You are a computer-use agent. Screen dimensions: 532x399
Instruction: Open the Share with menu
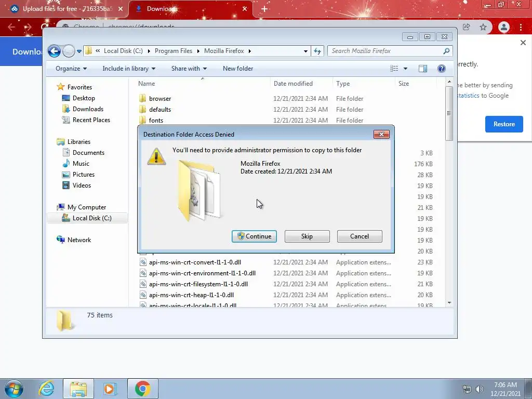pyautogui.click(x=189, y=69)
